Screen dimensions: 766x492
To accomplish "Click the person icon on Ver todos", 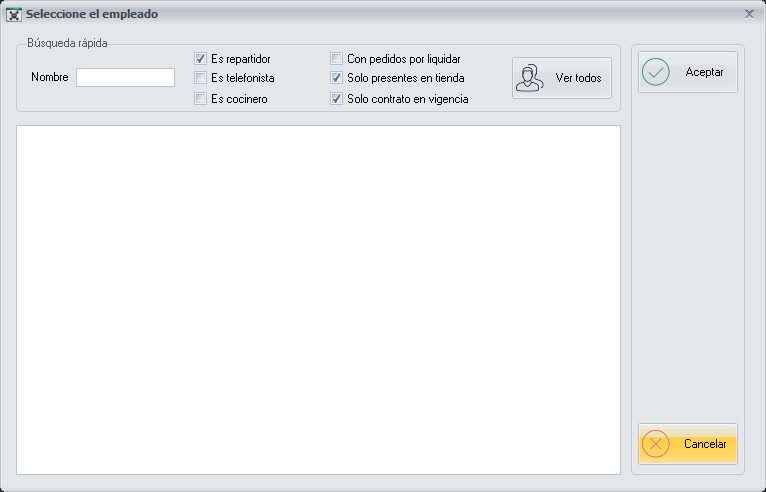I will (x=530, y=78).
